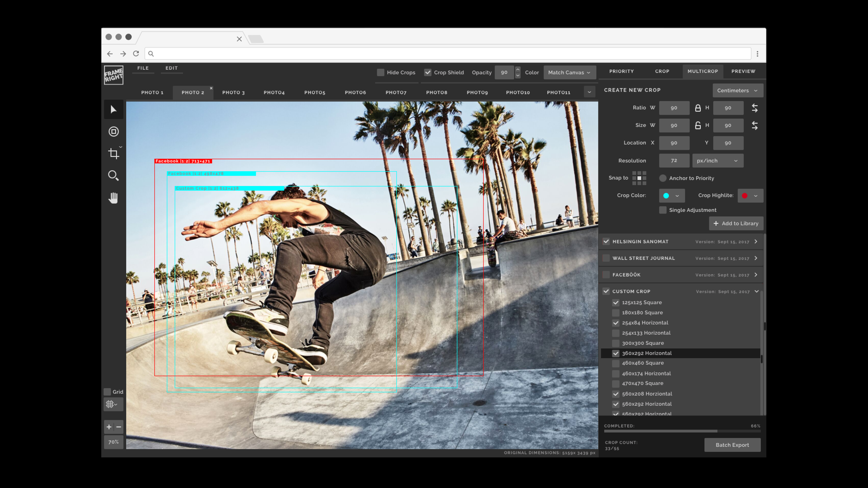
Task: Close the browser tab
Action: tap(239, 39)
